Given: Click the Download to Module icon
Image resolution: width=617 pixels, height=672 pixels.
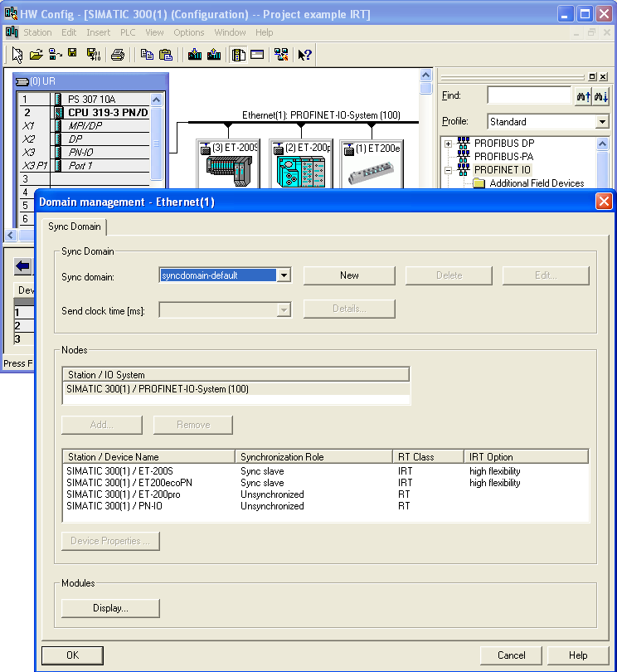Looking at the screenshot, I should coord(195,55).
